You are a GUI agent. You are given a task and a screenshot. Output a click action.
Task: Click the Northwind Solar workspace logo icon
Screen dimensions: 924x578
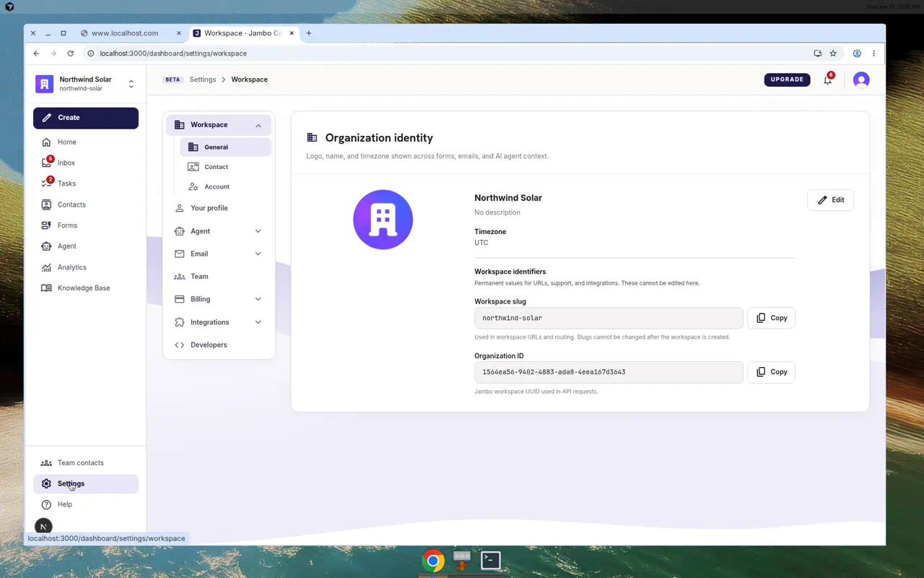pyautogui.click(x=45, y=84)
